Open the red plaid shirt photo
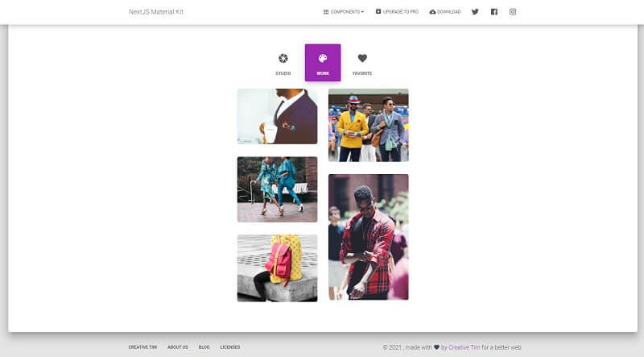 [368, 237]
